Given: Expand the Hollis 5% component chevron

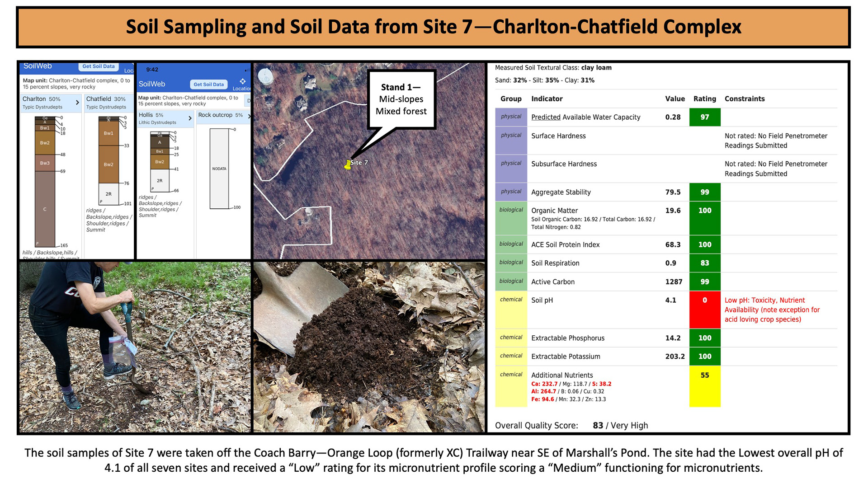Looking at the screenshot, I should (190, 118).
